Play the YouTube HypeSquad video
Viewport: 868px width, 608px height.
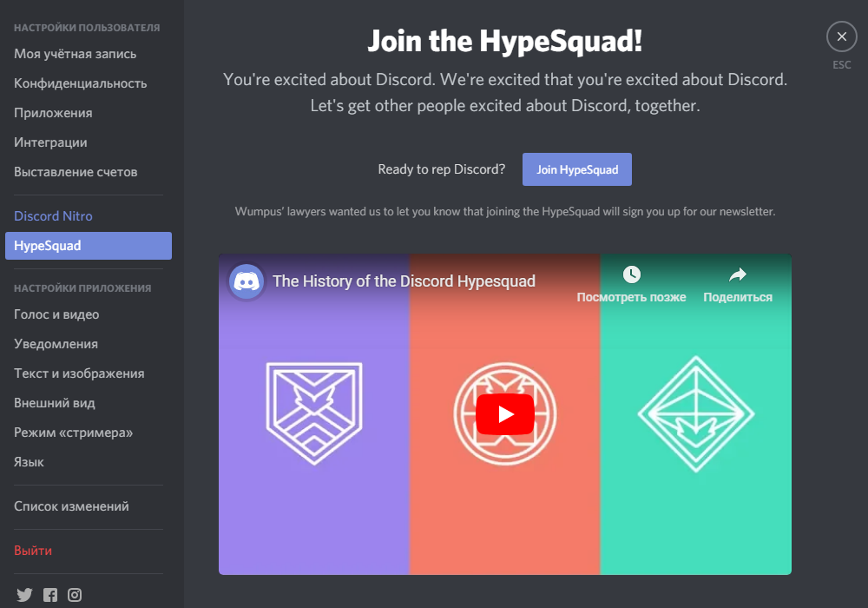pyautogui.click(x=504, y=414)
